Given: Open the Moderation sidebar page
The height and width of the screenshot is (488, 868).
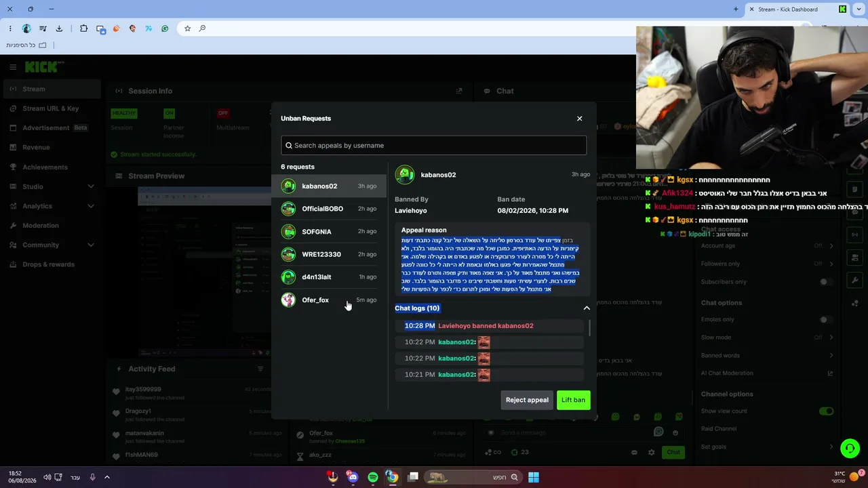Looking at the screenshot, I should click(52, 226).
